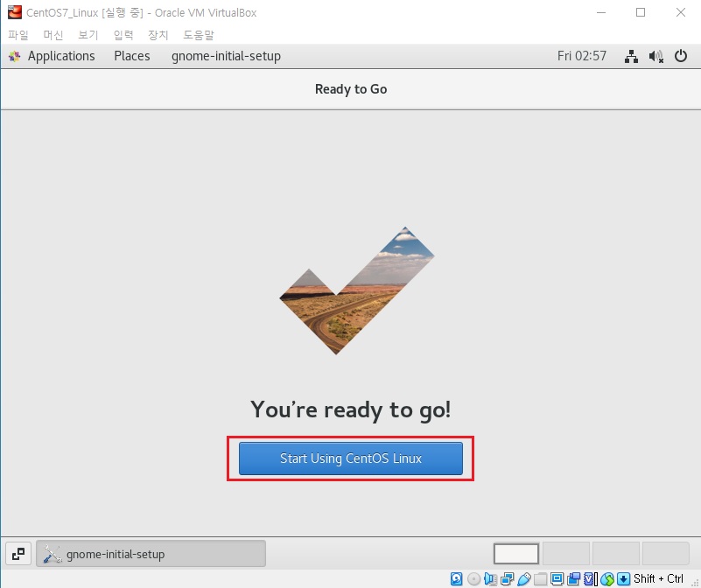Click the mouse integration status icon
Viewport: 701px width, 588px height.
[607, 579]
